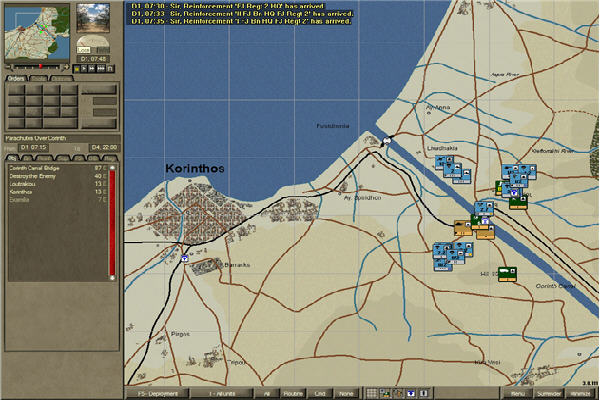
Task: Click the D1 07:15 start time field
Action: pos(33,147)
